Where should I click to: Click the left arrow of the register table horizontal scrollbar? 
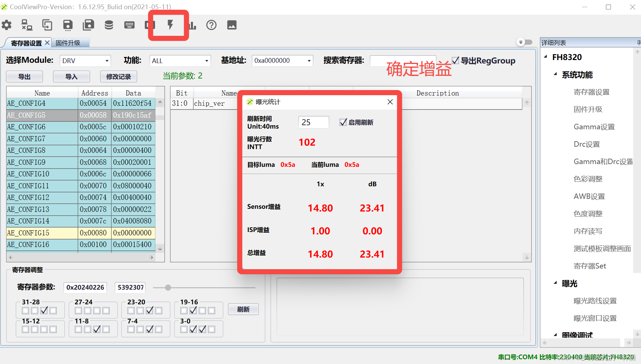click(11, 258)
